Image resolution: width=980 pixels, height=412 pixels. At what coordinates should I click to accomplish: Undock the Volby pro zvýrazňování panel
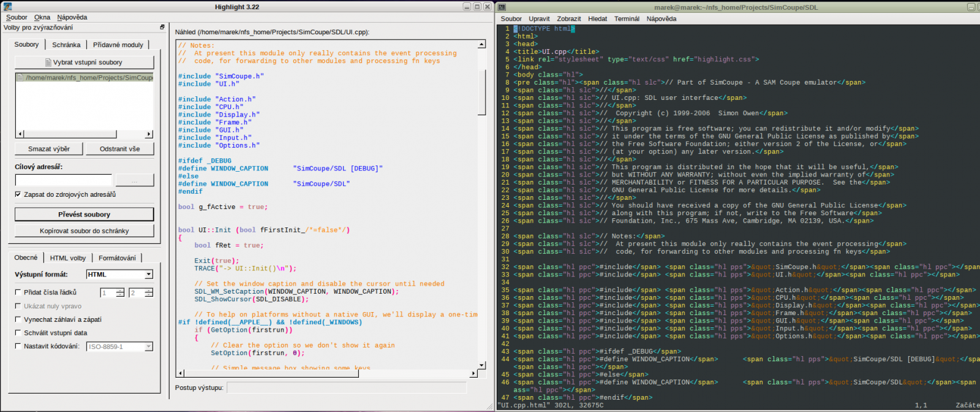click(x=162, y=27)
